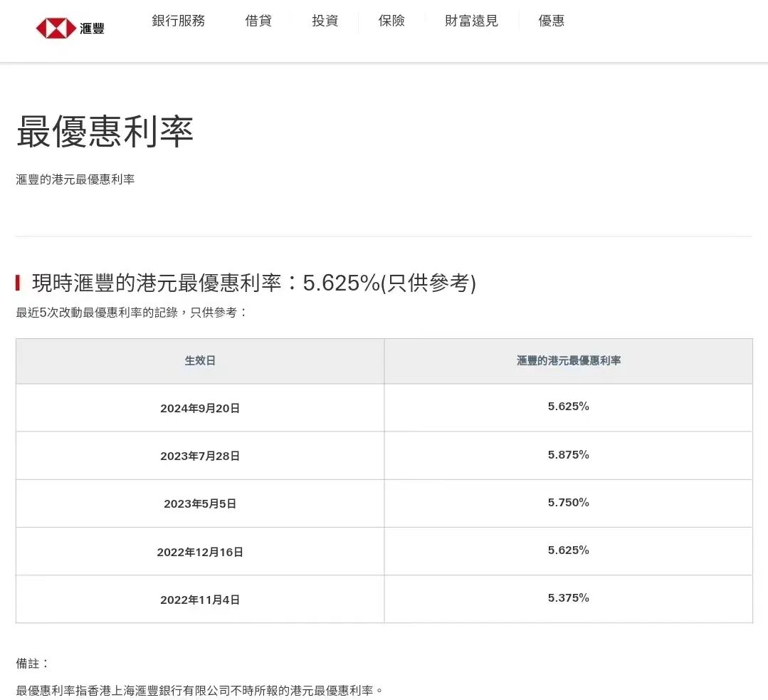The image size is (768, 700).
Task: Click the 5.375% rate cell
Action: click(x=568, y=598)
